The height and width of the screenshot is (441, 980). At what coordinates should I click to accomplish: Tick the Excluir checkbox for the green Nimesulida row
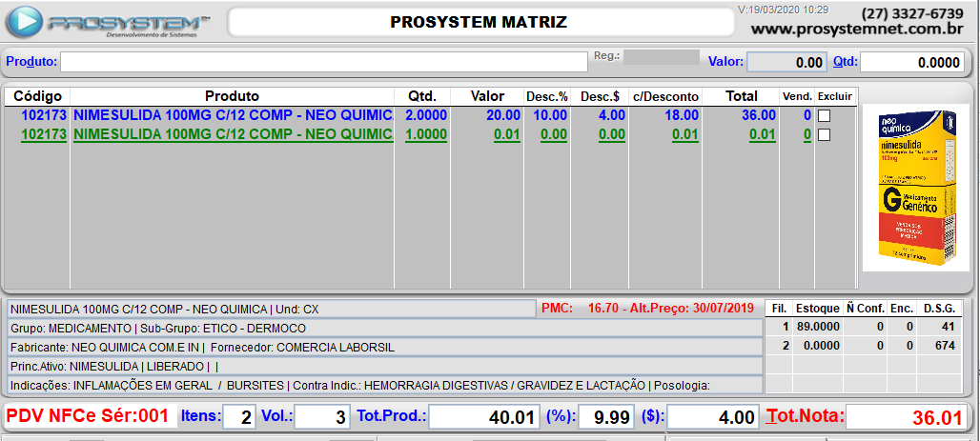[825, 134]
